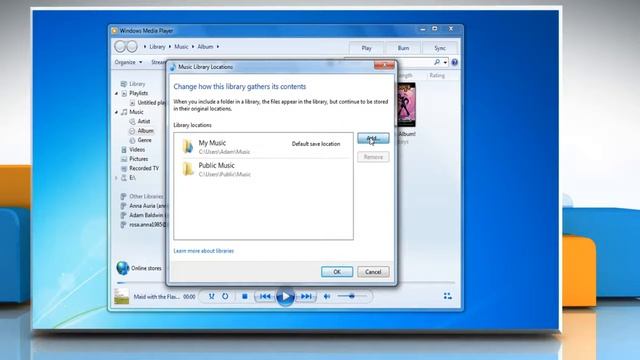
Task: Click the Remove button in the dialog
Action: point(373,157)
